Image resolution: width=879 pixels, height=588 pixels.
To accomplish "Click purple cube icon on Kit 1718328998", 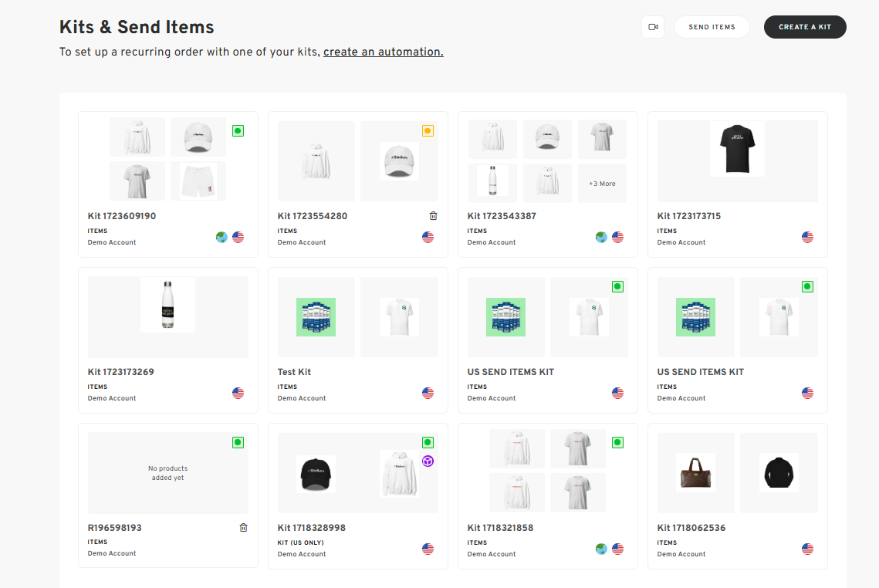I will point(428,461).
